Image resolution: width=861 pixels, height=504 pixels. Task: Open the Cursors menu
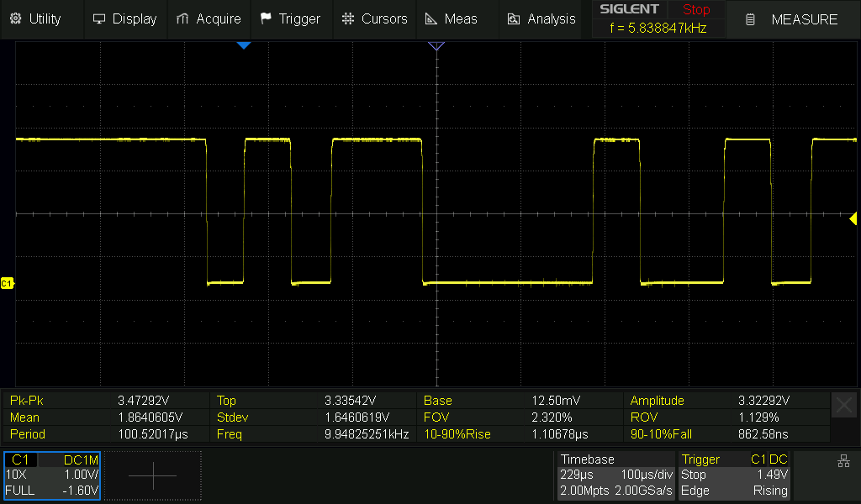374,18
